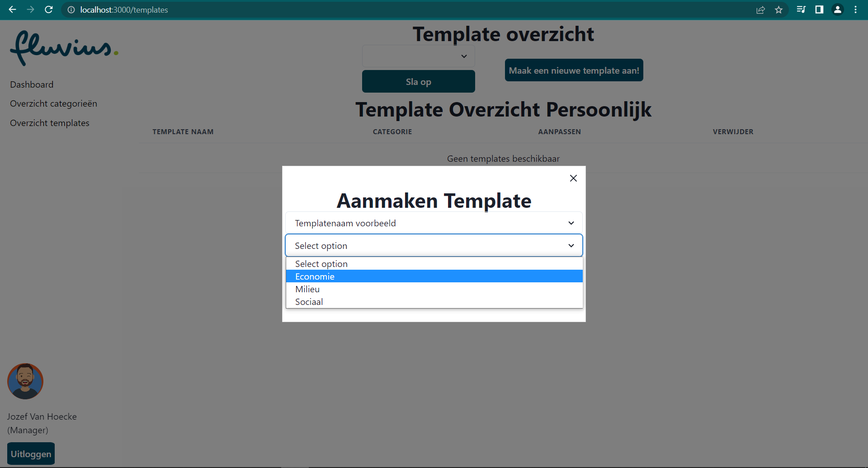The height and width of the screenshot is (468, 868).
Task: Go to Overzicht templates
Action: [50, 123]
